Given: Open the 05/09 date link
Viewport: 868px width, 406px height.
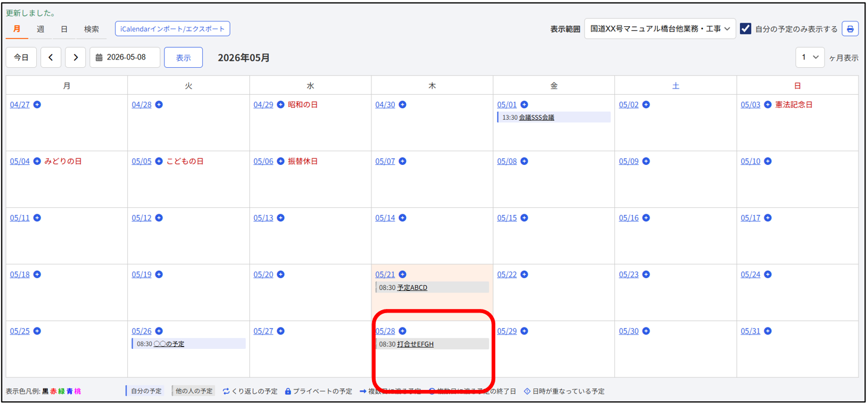Looking at the screenshot, I should click(x=629, y=161).
